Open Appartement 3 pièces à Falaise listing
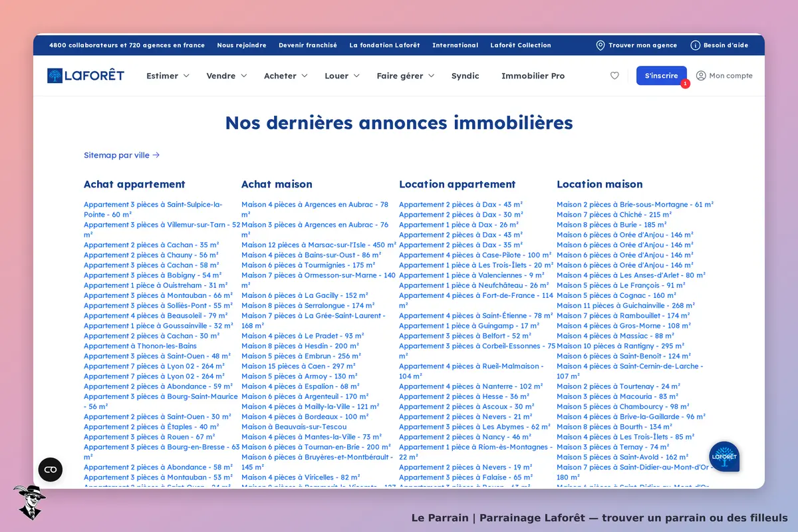 (465, 477)
